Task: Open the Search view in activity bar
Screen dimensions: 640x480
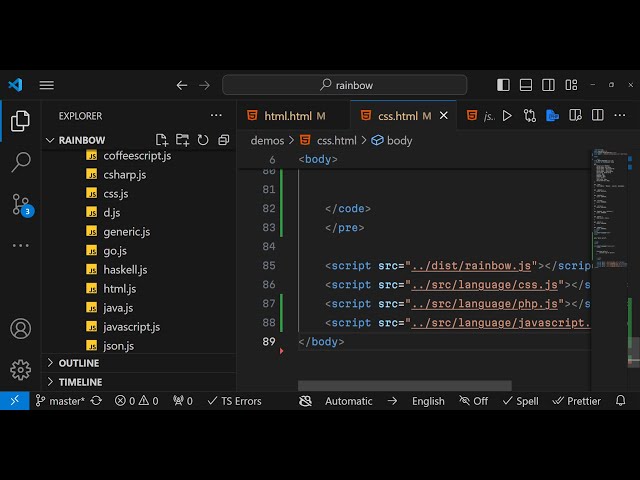Action: click(20, 162)
